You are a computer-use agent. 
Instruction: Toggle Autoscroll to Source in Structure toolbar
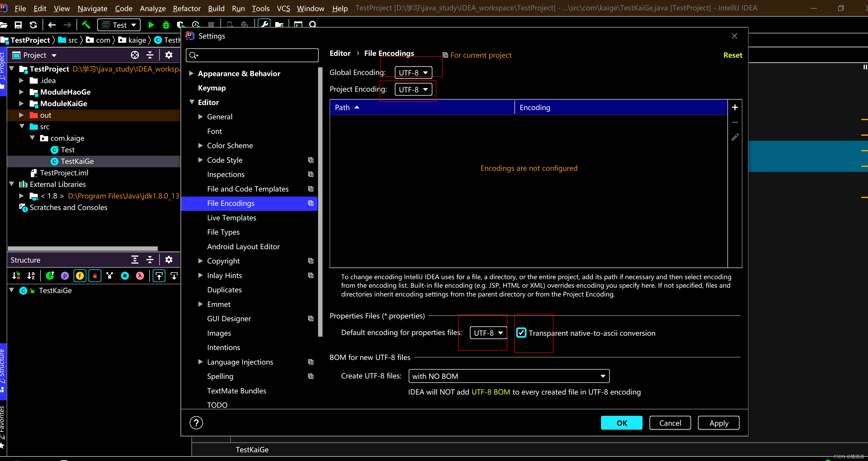[x=159, y=276]
